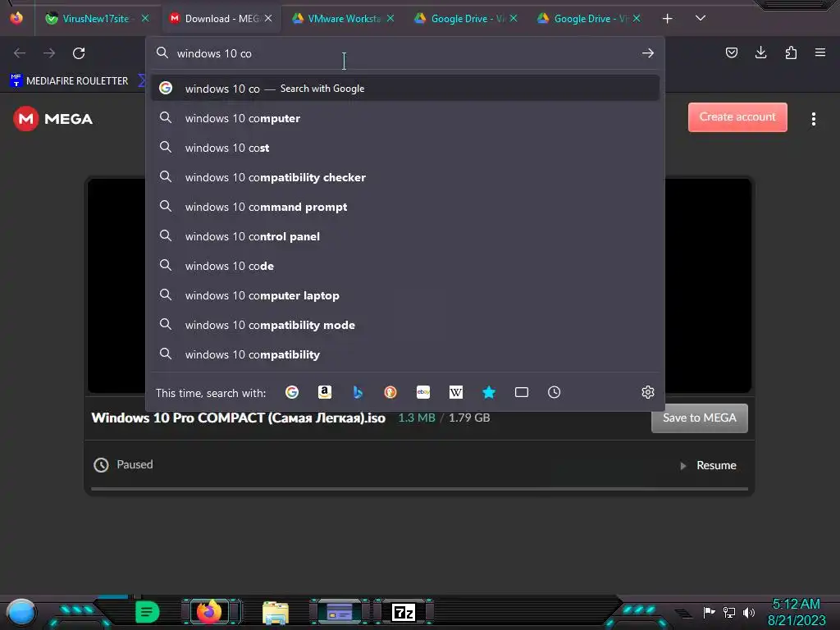Click the Firefox icon in the taskbar
The width and height of the screenshot is (840, 630).
pyautogui.click(x=209, y=611)
